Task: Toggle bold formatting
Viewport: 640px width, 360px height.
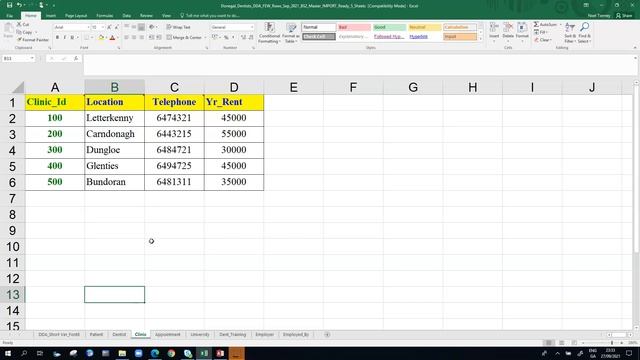Action: coord(57,38)
